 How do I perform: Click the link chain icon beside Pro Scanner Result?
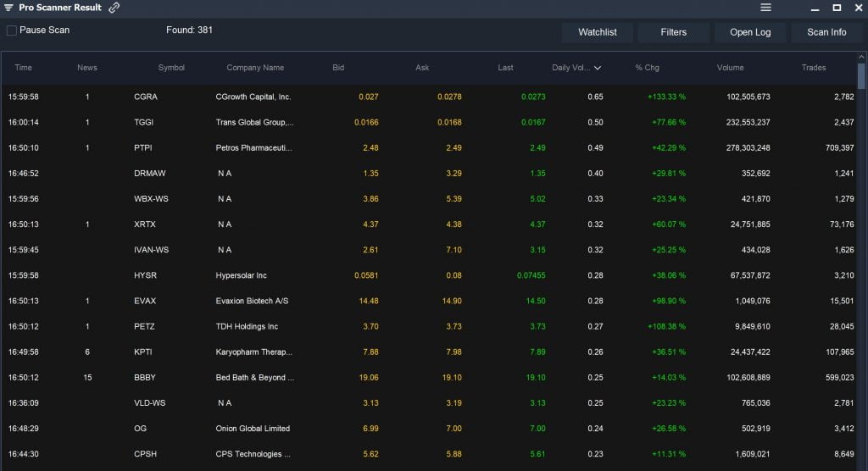[x=114, y=8]
